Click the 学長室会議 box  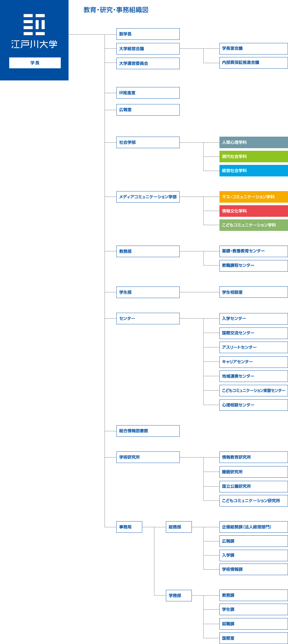pyautogui.click(x=254, y=48)
